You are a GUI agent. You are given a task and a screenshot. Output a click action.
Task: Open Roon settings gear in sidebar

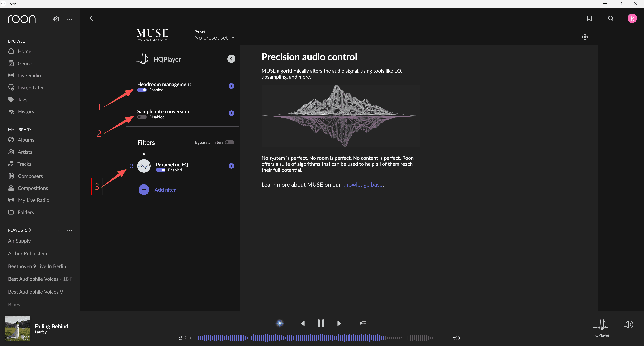pos(56,19)
